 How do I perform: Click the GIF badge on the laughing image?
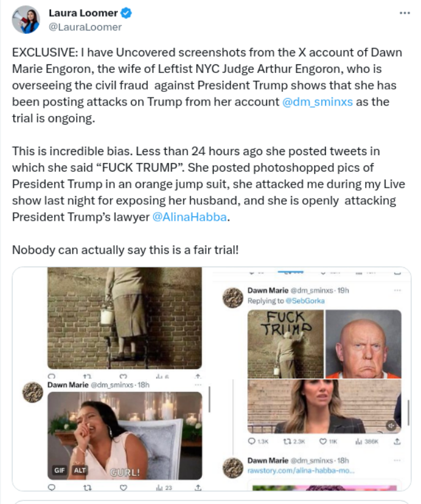pyautogui.click(x=60, y=470)
